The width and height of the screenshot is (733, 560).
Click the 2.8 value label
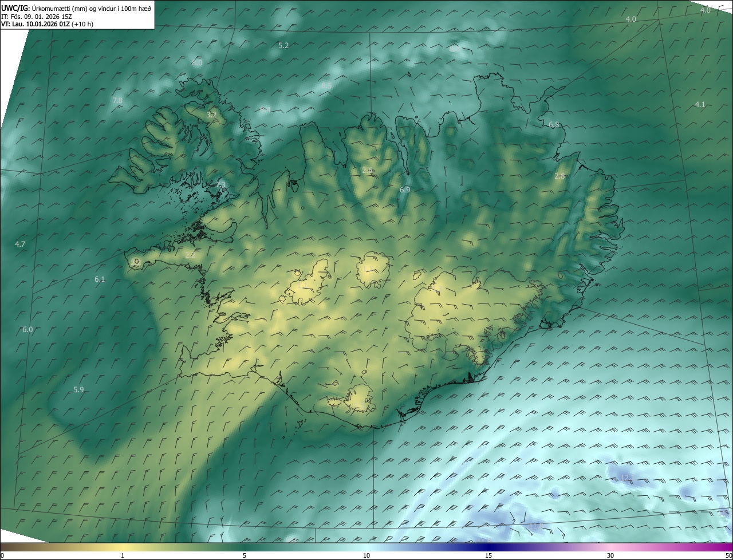pyautogui.click(x=559, y=176)
